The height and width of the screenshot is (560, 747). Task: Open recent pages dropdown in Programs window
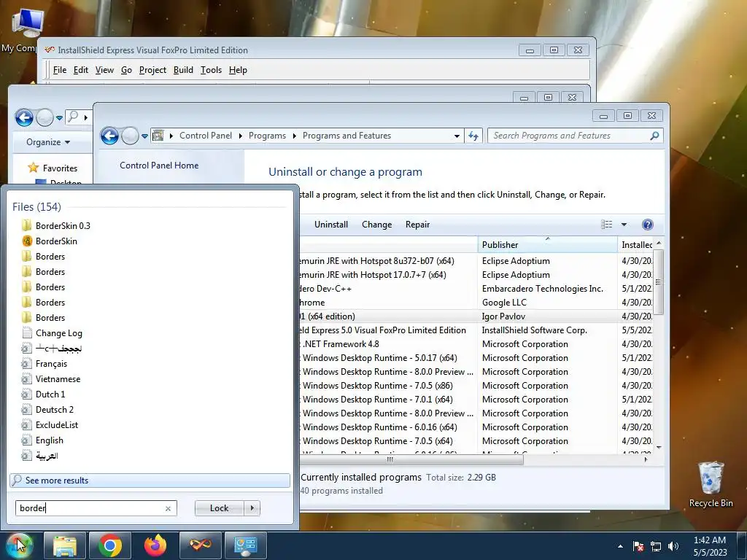[x=145, y=136]
